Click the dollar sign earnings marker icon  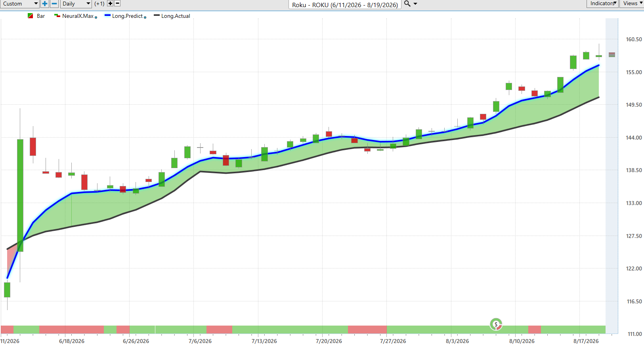[x=496, y=324]
